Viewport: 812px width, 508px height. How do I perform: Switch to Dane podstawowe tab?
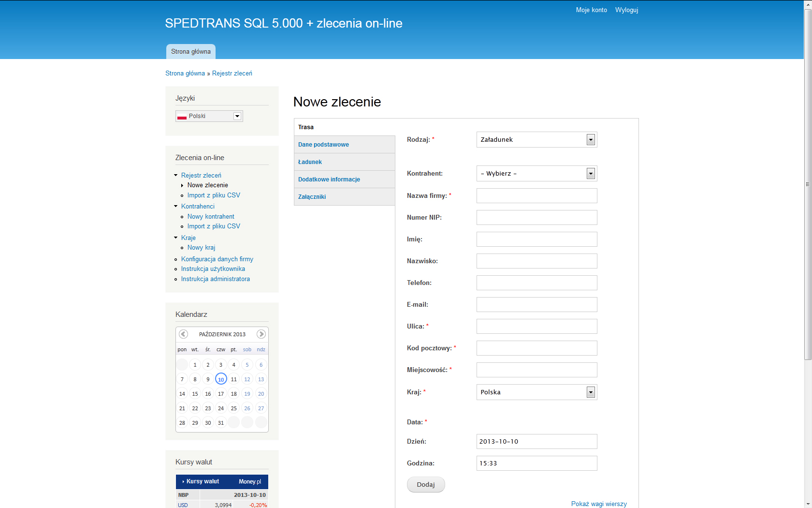pyautogui.click(x=345, y=145)
